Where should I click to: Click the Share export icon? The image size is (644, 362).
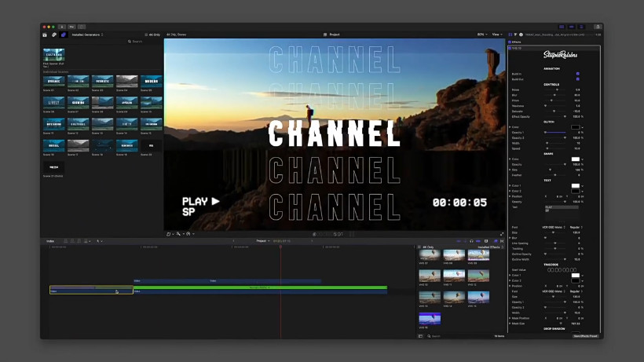click(598, 27)
